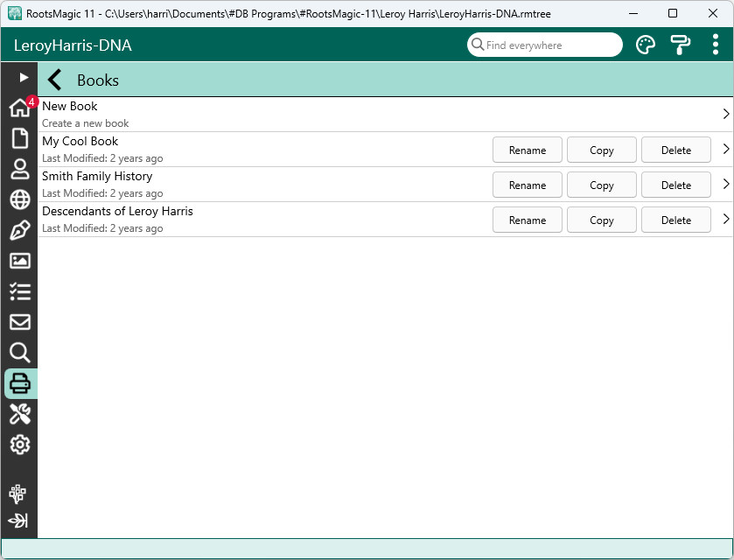This screenshot has width=734, height=560.
Task: Open the Addresses envelope icon
Action: point(19,322)
